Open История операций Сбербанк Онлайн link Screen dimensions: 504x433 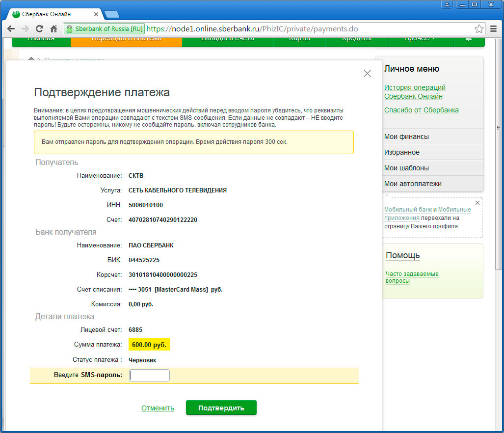[x=415, y=92]
